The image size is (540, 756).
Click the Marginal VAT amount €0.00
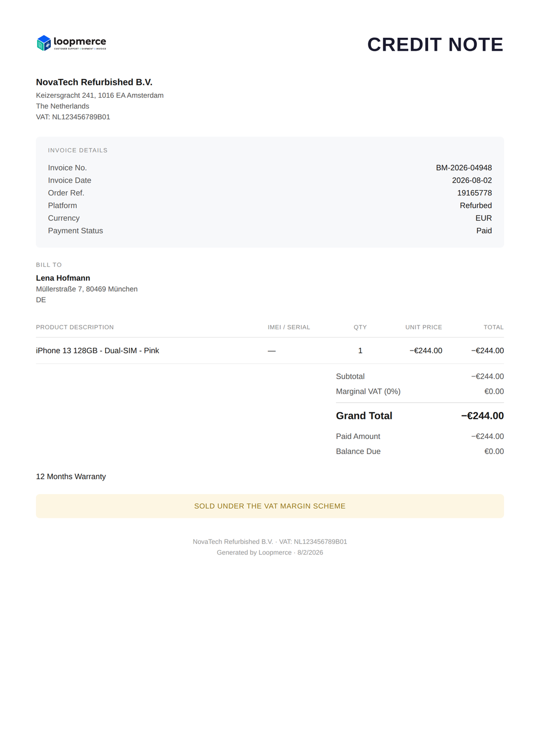coord(494,392)
